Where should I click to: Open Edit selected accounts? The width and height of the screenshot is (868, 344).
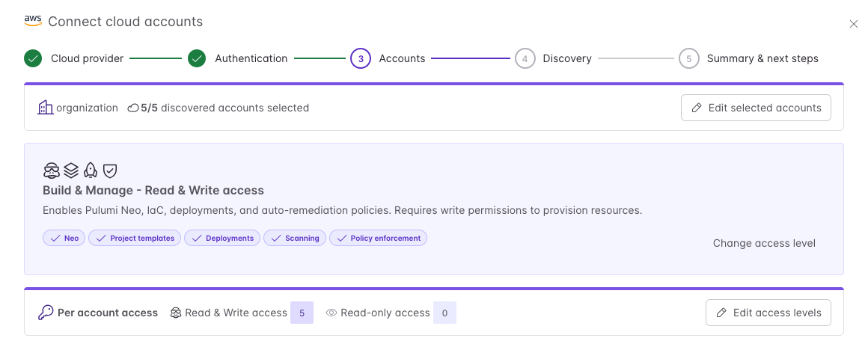[756, 108]
